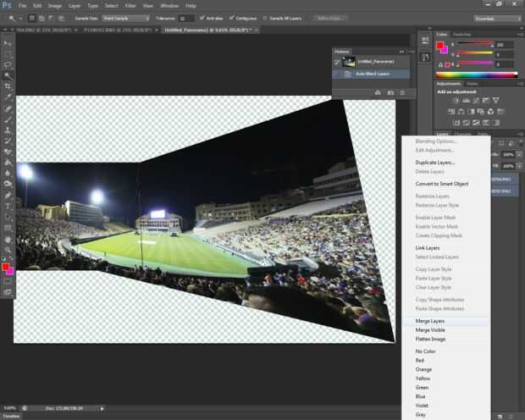
Task: Open the History panel options menu
Action: (412, 52)
